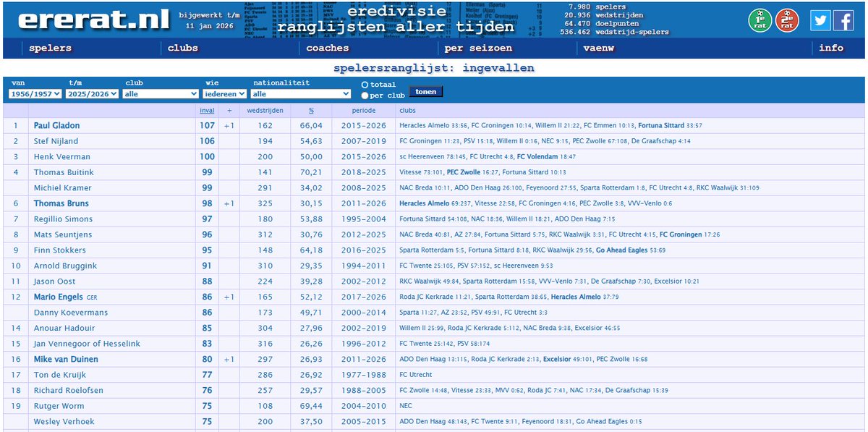Open player Anouar Hadouir
Screen dimensions: 868x432
pos(65,329)
